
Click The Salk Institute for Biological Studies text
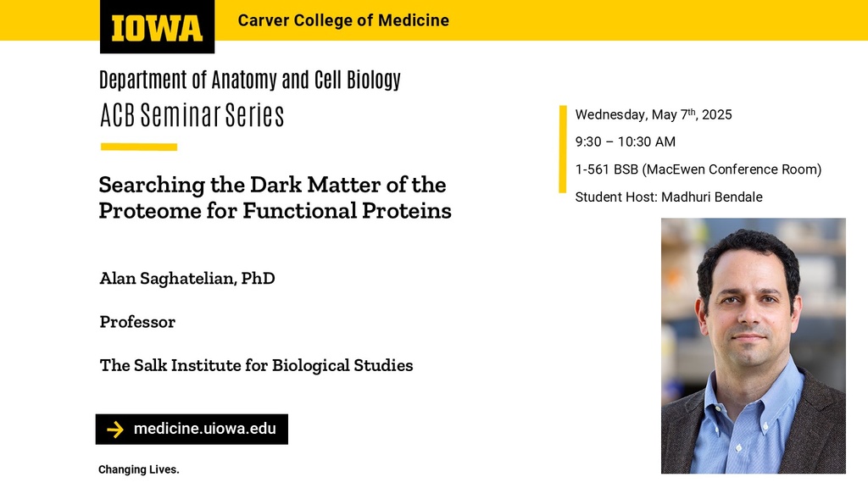pyautogui.click(x=256, y=365)
